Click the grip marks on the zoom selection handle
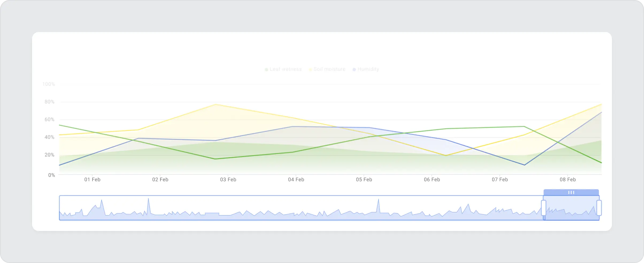The height and width of the screenshot is (263, 644). (x=572, y=192)
